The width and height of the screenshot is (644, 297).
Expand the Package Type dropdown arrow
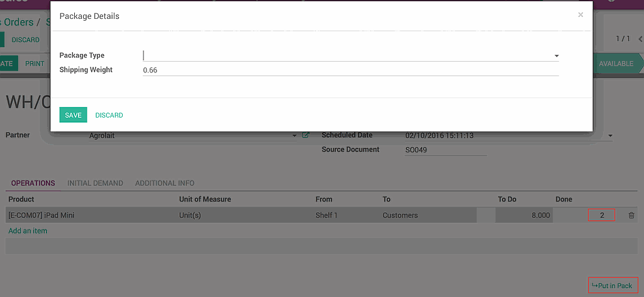coord(556,56)
